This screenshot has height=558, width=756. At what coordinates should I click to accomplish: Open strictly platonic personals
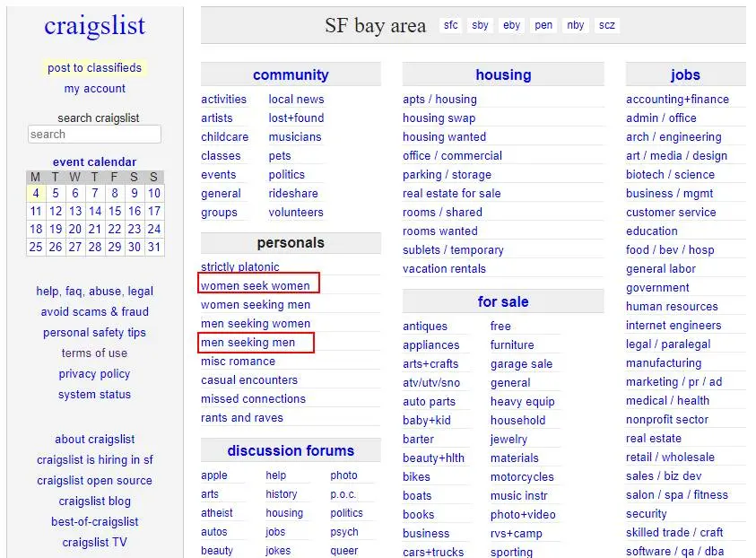tap(240, 267)
